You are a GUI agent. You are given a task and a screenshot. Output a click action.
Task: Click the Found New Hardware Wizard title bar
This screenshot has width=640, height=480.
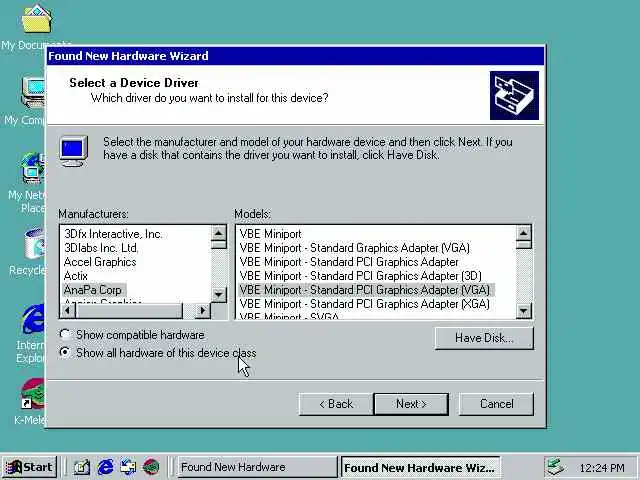pyautogui.click(x=296, y=56)
